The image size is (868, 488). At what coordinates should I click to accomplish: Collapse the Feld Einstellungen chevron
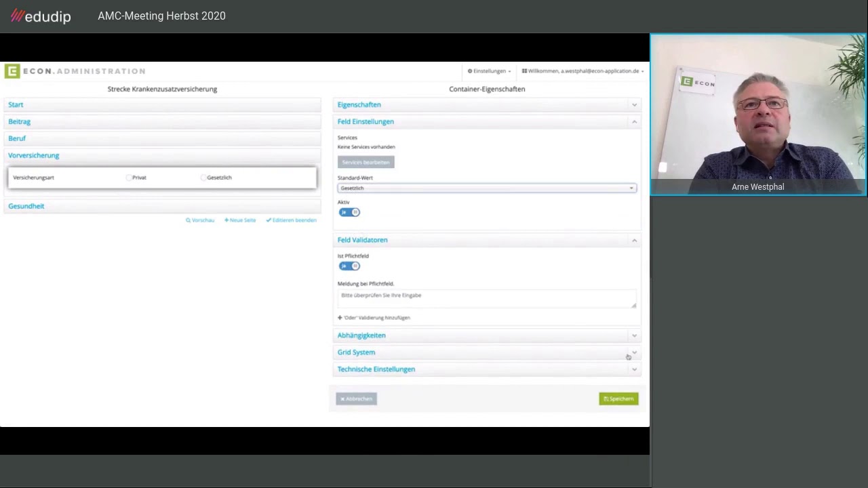[x=634, y=121]
